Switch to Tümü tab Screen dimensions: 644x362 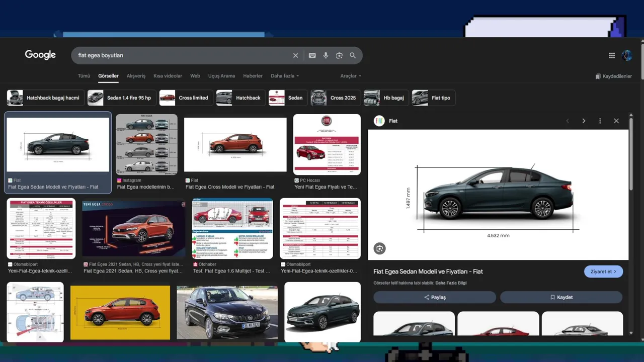coord(84,76)
